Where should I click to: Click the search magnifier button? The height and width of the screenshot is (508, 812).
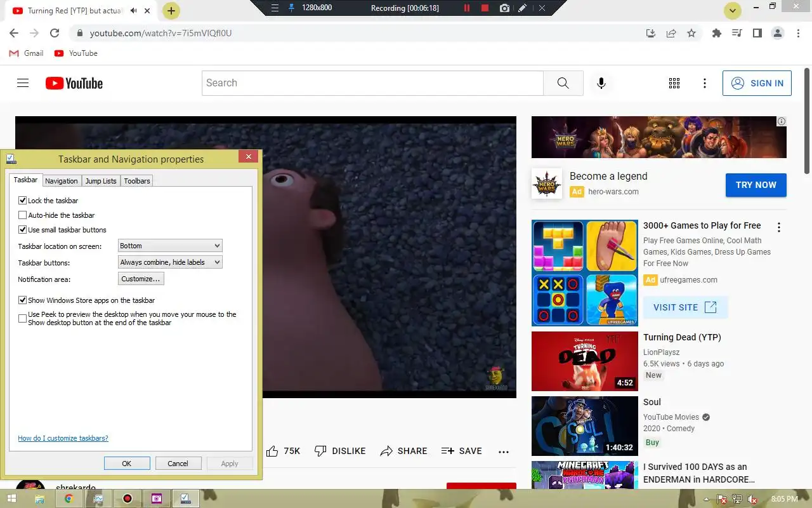coord(563,83)
